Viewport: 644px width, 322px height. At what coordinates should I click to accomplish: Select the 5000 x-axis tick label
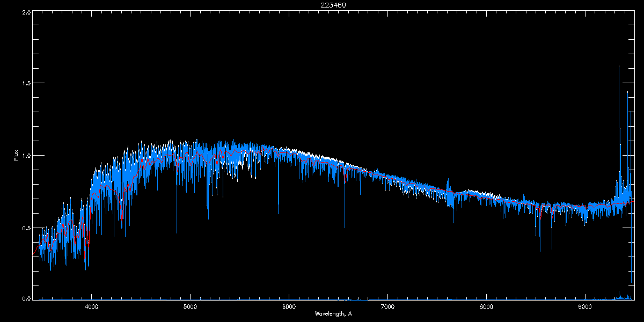pos(191,307)
